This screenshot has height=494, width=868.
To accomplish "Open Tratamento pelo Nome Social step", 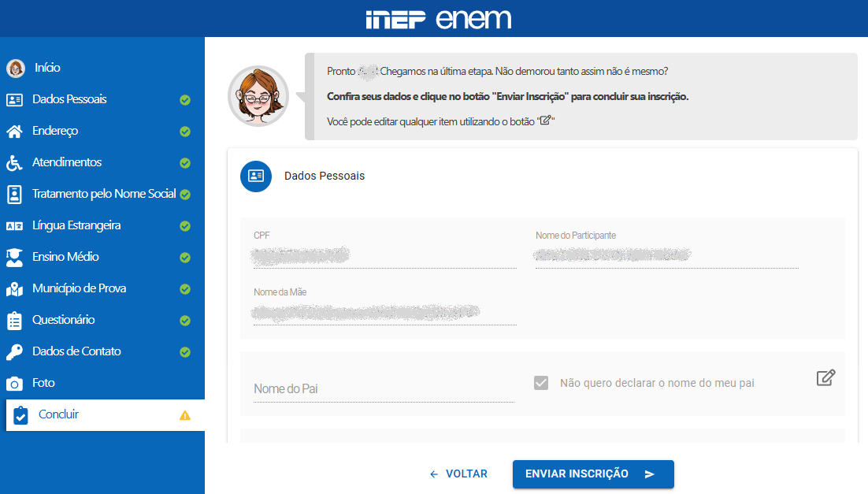I will tap(102, 194).
